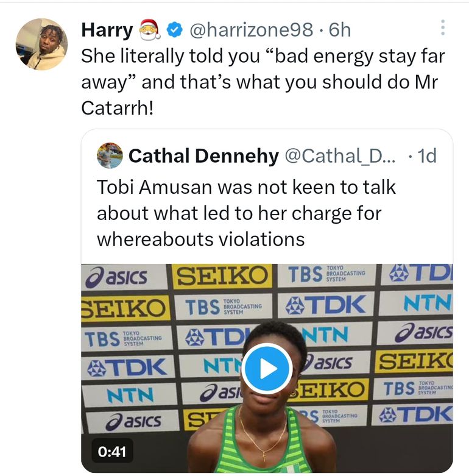Viewport: 469px width, 476px height.
Task: Open the three-dot more options menu
Action: click(x=443, y=27)
